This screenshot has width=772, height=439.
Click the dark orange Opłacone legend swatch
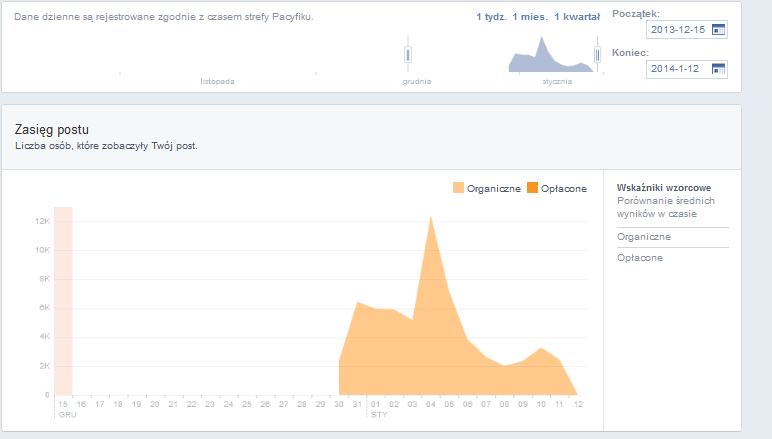[x=532, y=188]
